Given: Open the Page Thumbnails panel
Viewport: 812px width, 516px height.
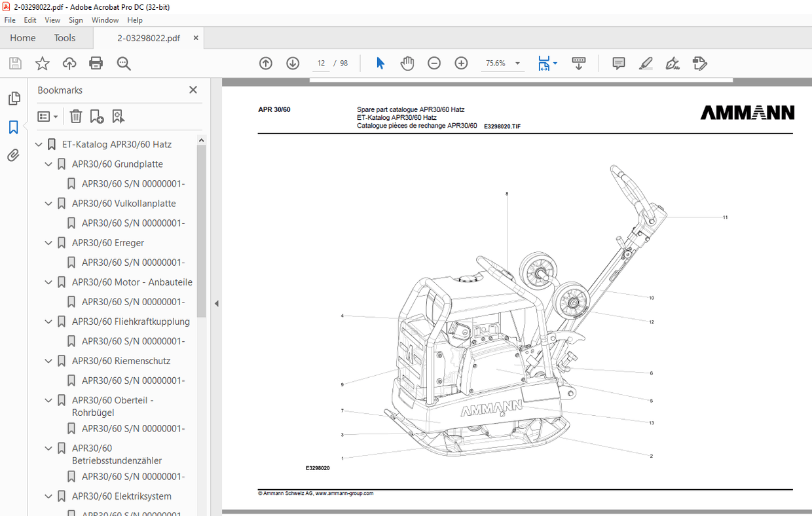Looking at the screenshot, I should 14,98.
